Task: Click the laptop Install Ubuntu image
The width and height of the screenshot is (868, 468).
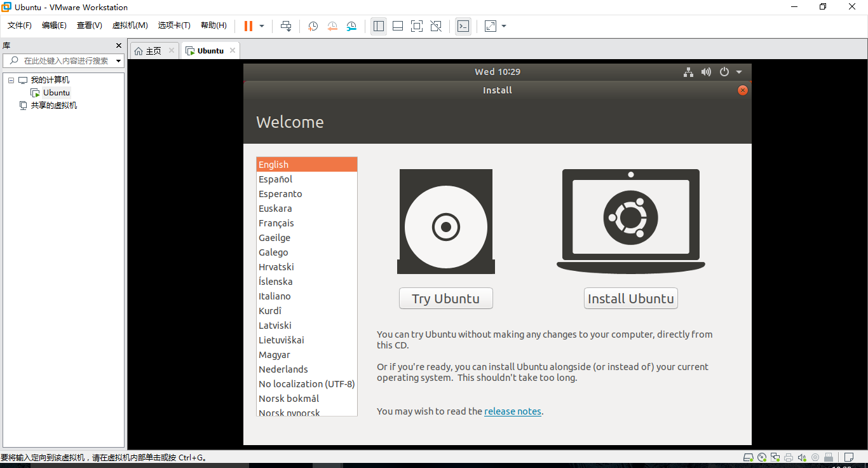Action: point(631,221)
